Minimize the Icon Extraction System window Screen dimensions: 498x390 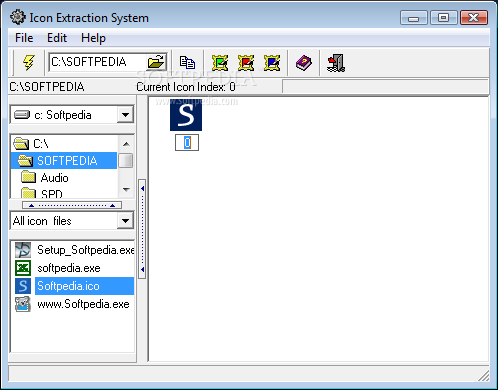[413, 18]
